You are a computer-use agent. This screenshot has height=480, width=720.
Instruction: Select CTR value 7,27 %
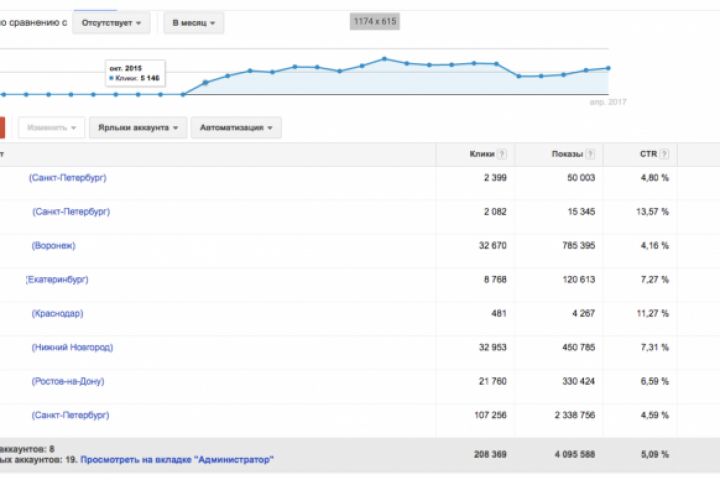coord(655,279)
